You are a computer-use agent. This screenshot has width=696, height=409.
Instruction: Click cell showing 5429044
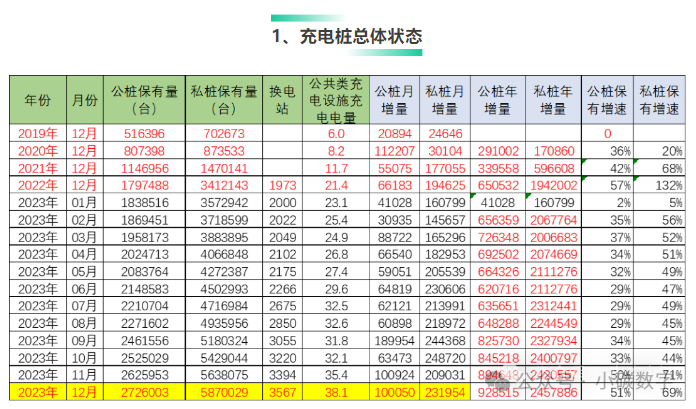point(224,358)
